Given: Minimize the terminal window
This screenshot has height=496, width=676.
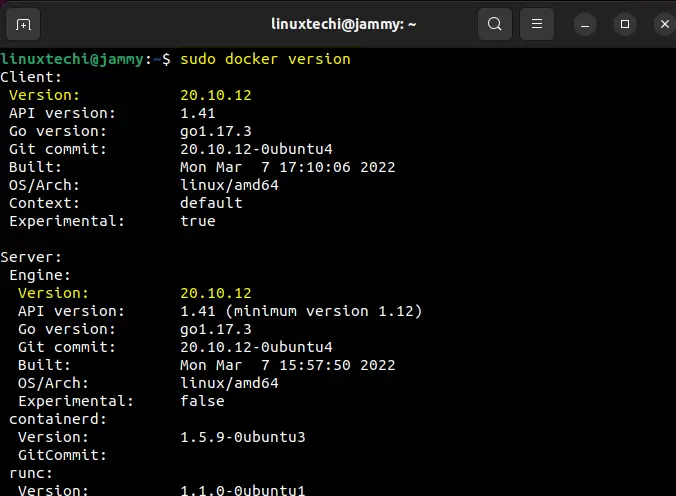Looking at the screenshot, I should [585, 25].
